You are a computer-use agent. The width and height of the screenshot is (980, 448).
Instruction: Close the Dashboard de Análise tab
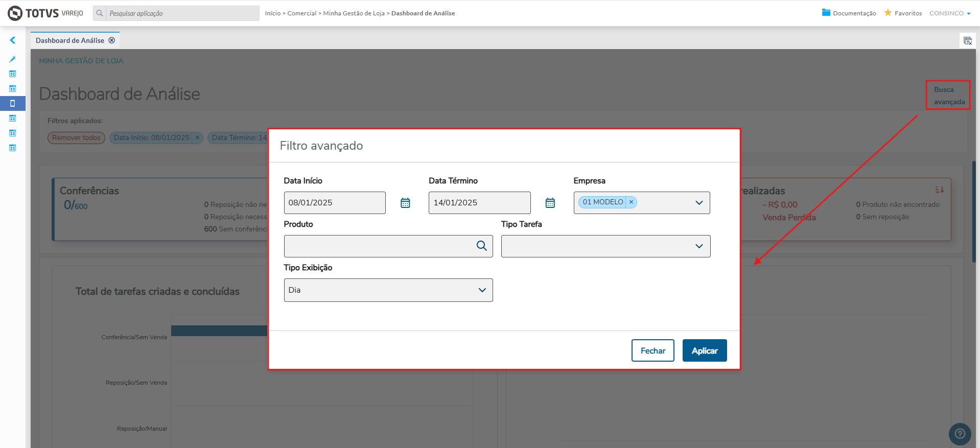point(112,40)
